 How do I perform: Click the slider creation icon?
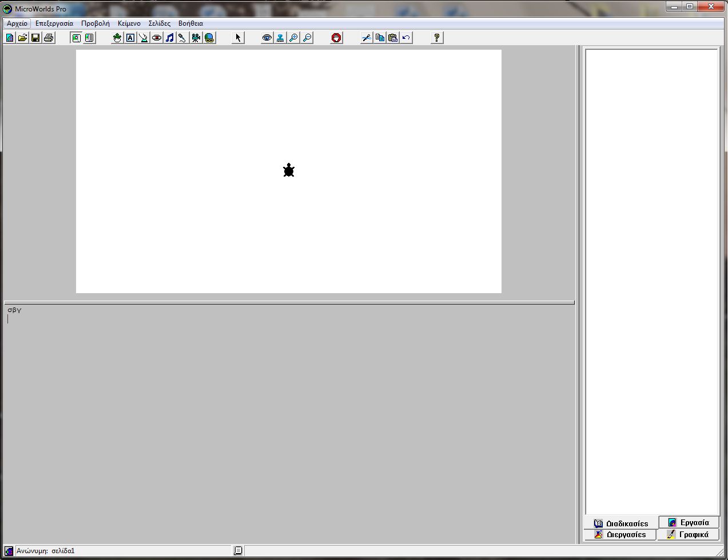pos(144,38)
